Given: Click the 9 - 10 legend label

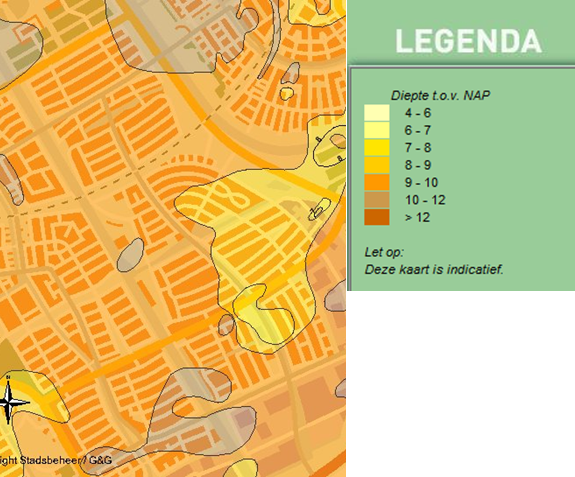Looking at the screenshot, I should click(421, 182).
